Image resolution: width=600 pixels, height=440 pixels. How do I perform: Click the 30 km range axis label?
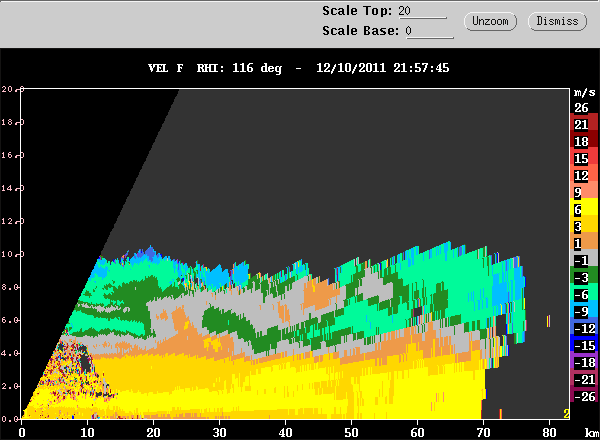click(220, 433)
